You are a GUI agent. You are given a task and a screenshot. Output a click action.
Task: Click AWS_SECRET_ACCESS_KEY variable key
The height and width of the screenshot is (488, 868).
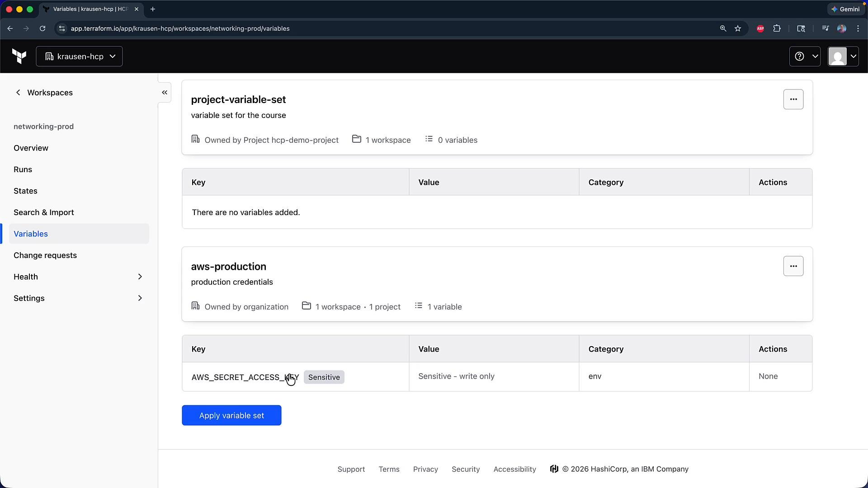coord(245,377)
